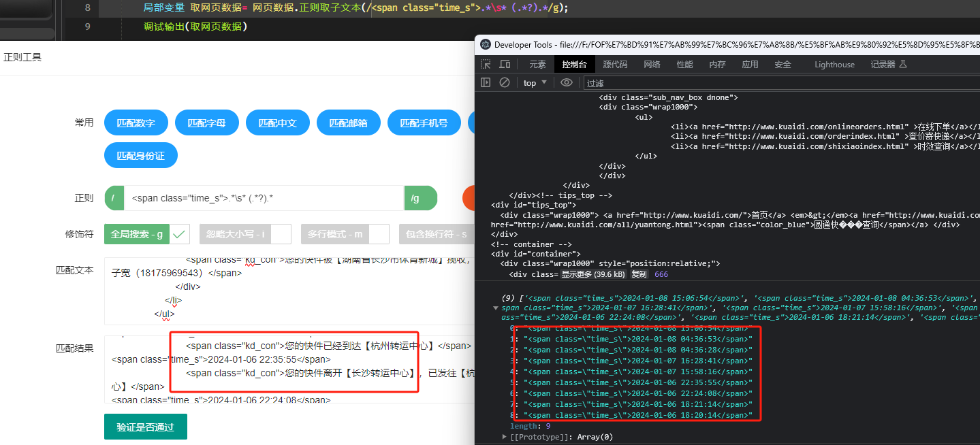
Task: Click the shixiaoindex.html link text in console
Action: point(817,146)
